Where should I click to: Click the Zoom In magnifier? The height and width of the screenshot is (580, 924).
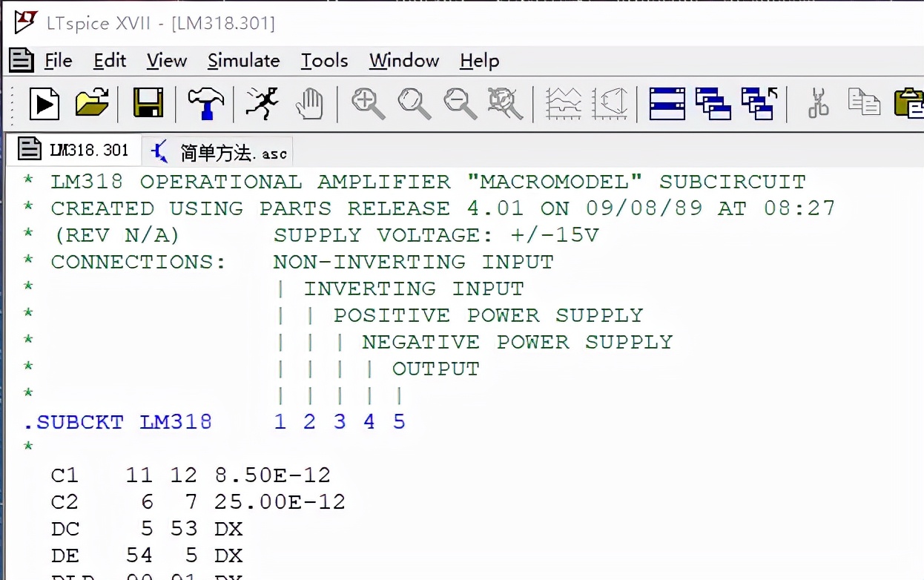368,103
